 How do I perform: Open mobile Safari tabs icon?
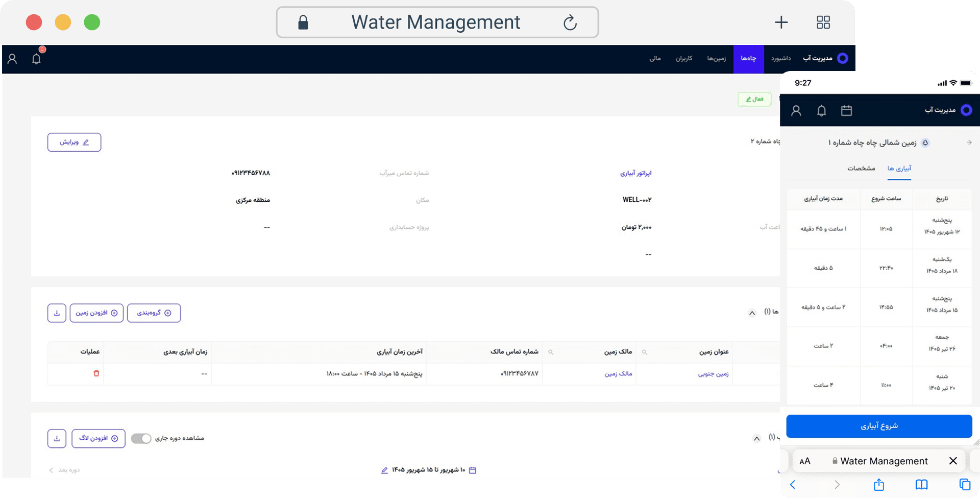point(965,484)
